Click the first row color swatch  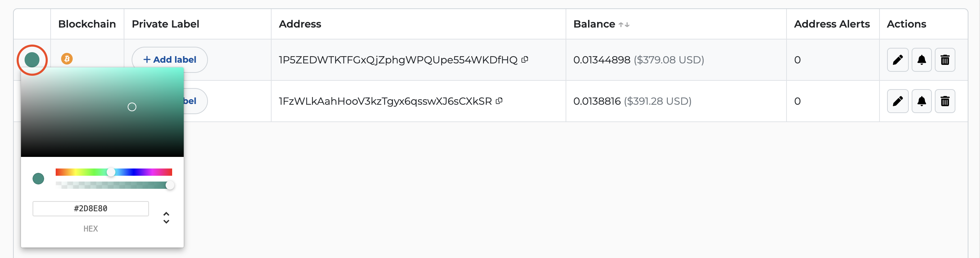pyautogui.click(x=32, y=60)
